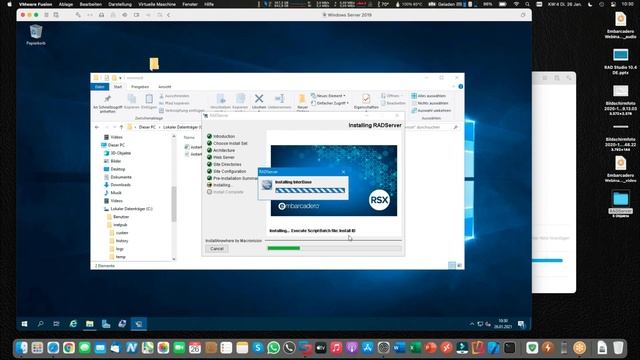This screenshot has height=360, width=640.
Task: Switch to the Freigeben ribbon tab
Action: coord(140,87)
